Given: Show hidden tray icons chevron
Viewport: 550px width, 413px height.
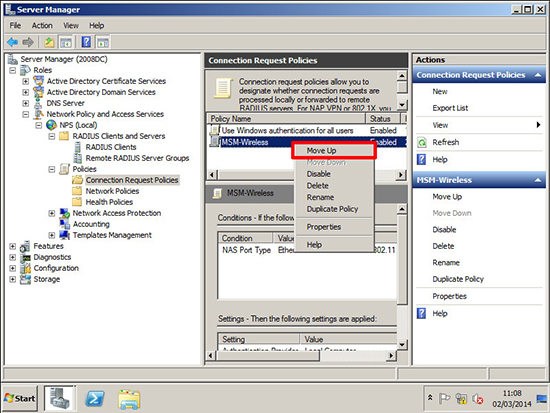Looking at the screenshot, I should 430,398.
